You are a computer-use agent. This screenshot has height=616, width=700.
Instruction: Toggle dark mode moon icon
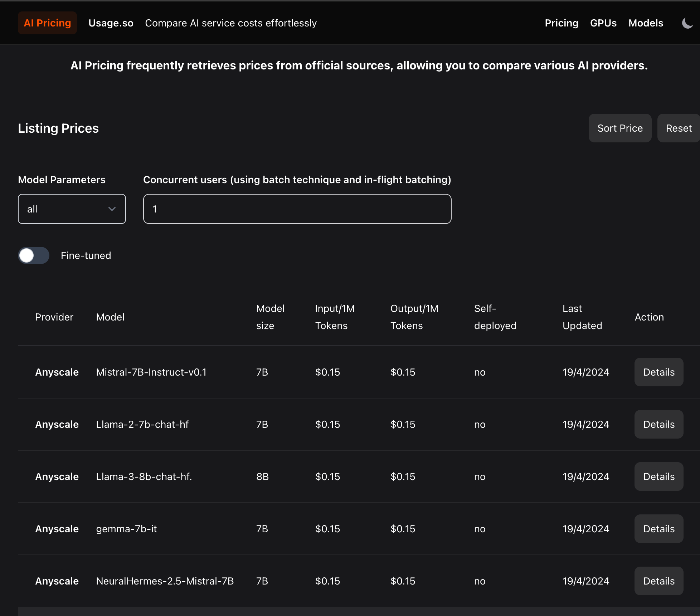[x=687, y=23]
